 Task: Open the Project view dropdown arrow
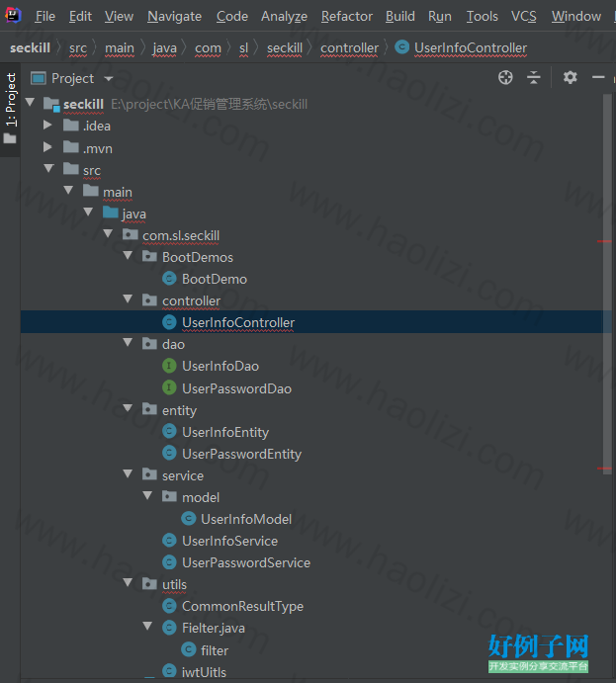coord(109,79)
